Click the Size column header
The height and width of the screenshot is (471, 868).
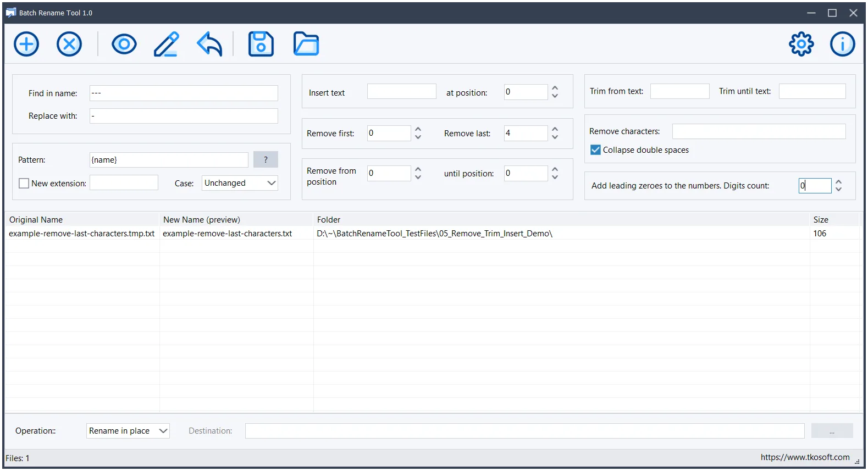[834, 220]
